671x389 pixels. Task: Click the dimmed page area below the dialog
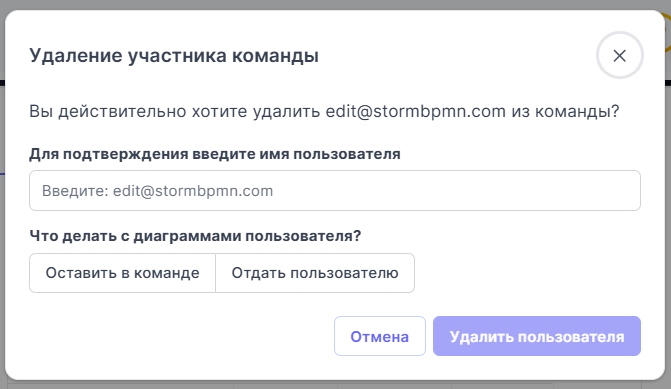coord(336,385)
